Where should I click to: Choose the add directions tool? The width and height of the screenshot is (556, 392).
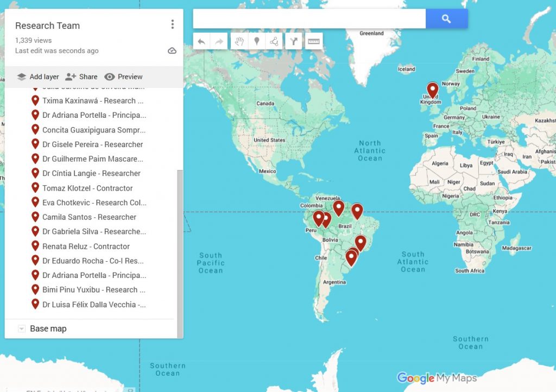click(293, 41)
